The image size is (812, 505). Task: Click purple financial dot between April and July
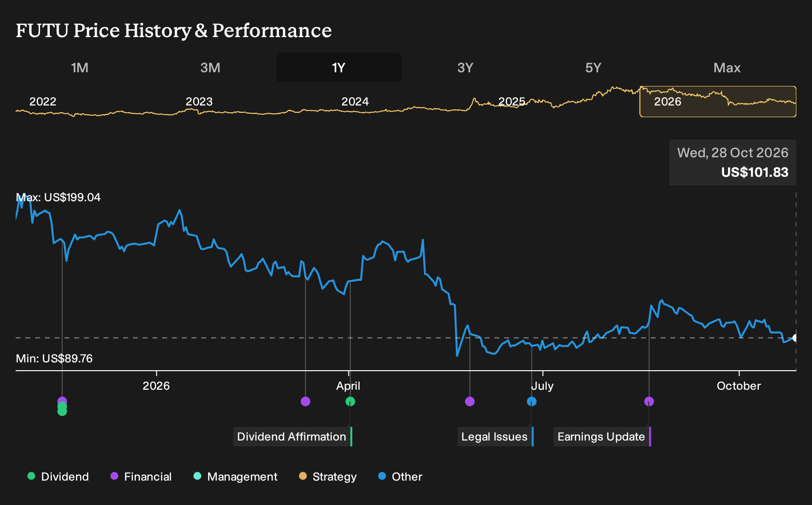(x=470, y=401)
